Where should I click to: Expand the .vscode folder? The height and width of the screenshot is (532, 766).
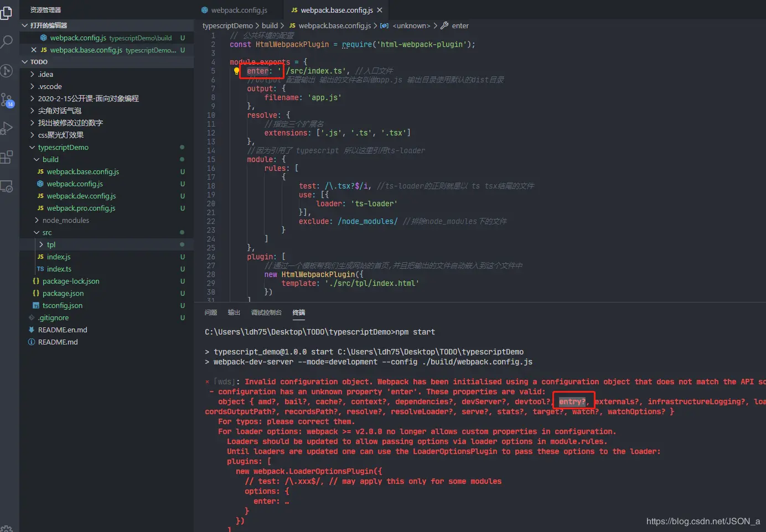pos(106,86)
